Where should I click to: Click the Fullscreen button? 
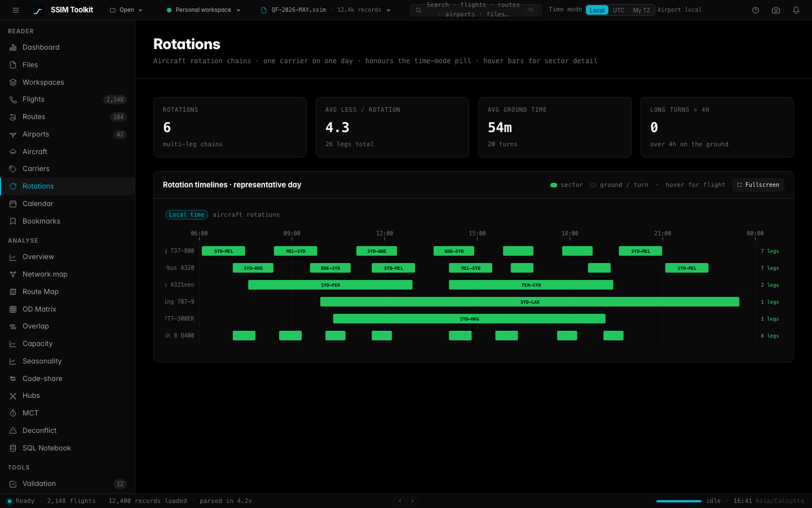tap(758, 185)
